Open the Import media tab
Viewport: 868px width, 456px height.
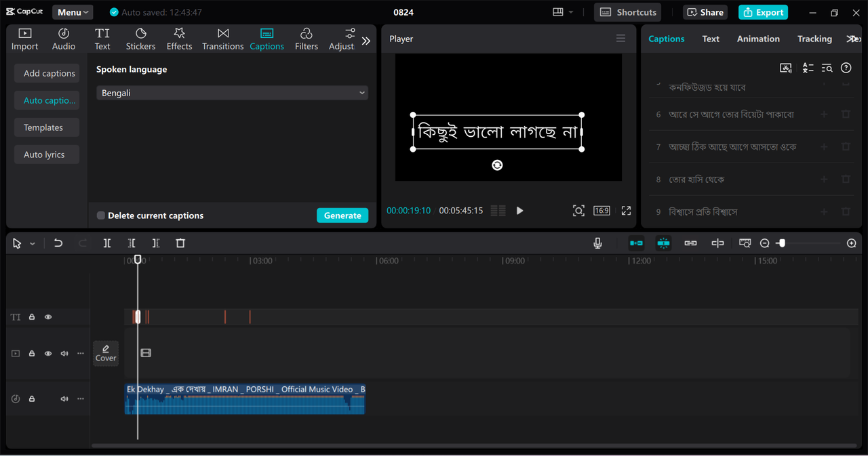24,39
